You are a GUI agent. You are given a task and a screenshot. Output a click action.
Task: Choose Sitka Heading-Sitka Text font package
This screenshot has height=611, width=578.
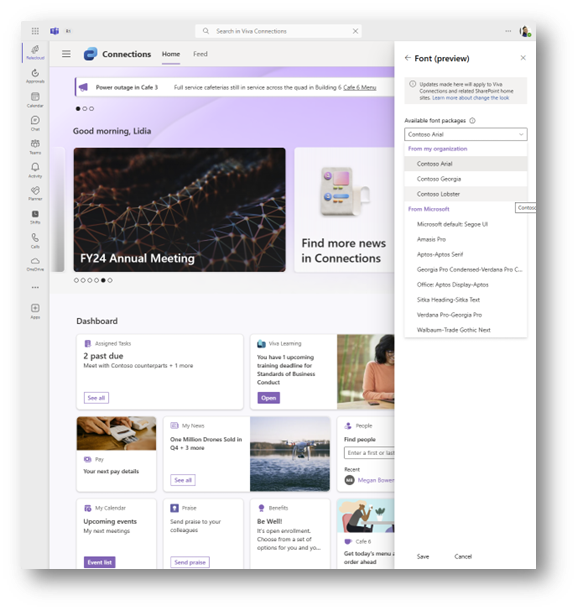tap(466, 300)
